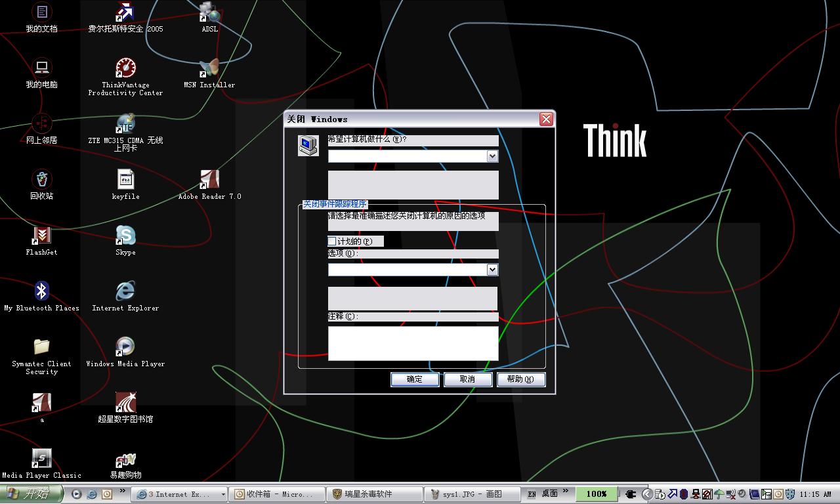The height and width of the screenshot is (504, 840).
Task: Open the 选项(O) reason dropdown
Action: pyautogui.click(x=492, y=270)
